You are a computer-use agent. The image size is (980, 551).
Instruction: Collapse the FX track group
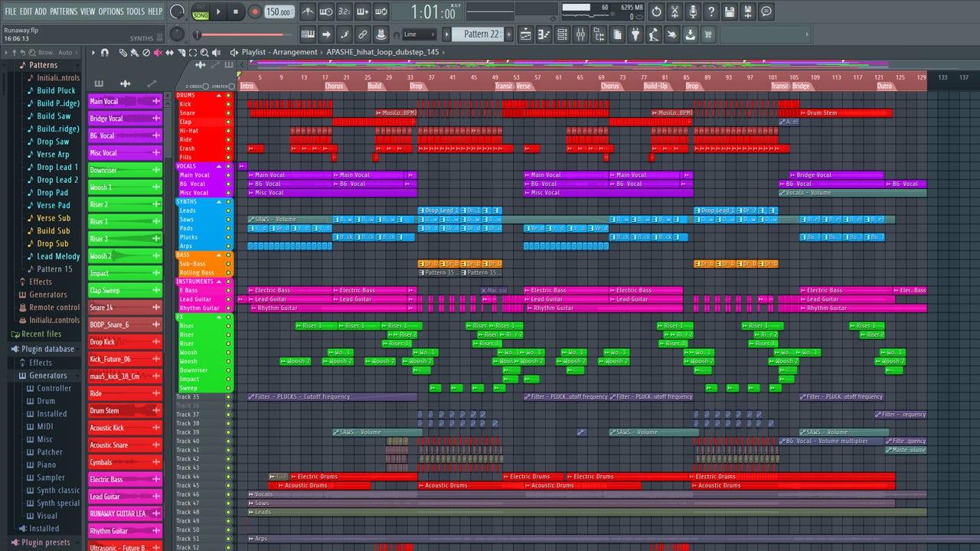218,317
